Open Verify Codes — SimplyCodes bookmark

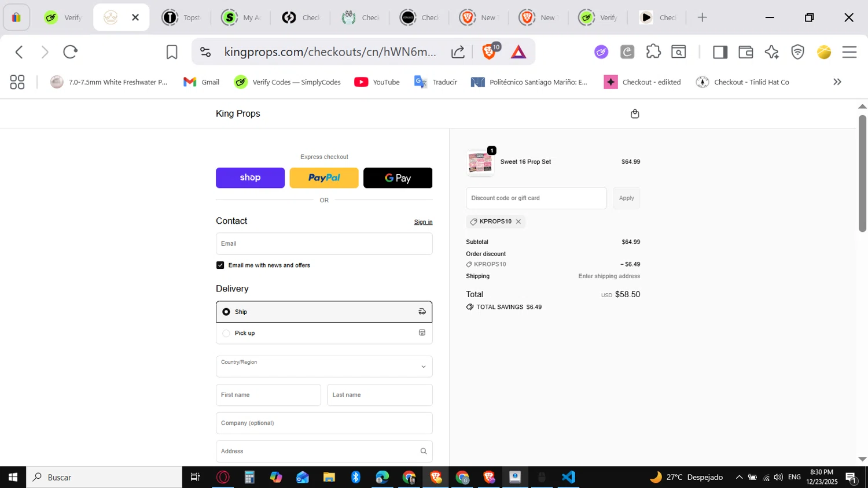[288, 82]
